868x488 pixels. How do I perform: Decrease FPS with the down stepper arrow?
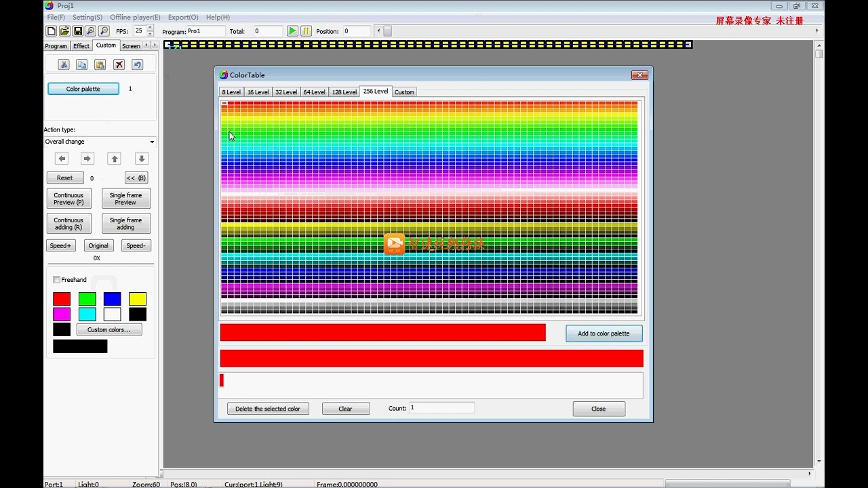point(150,34)
